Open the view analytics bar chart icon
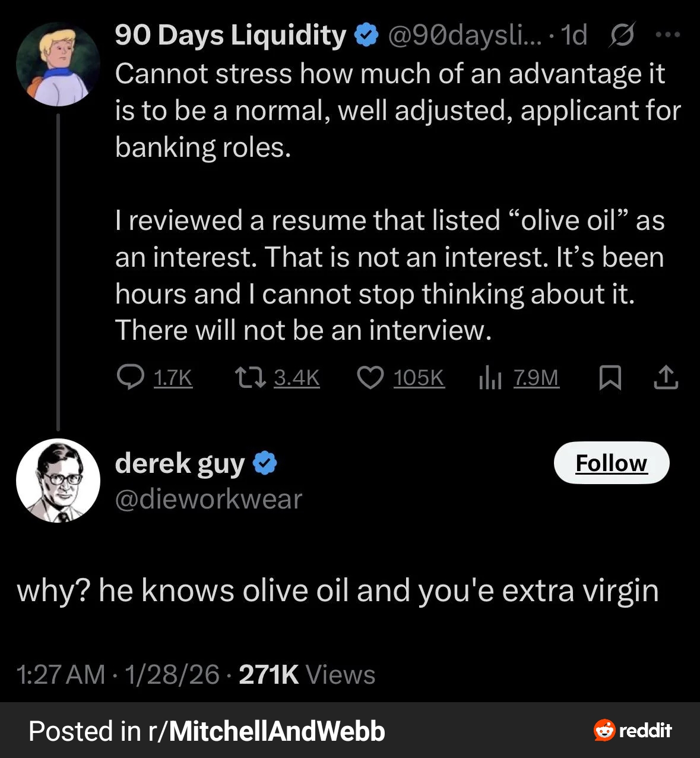 490,378
